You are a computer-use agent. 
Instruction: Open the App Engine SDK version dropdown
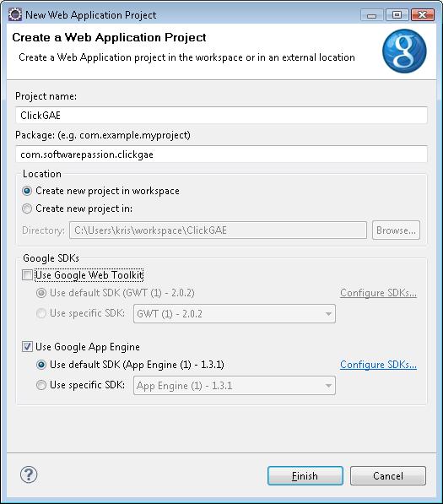click(x=235, y=386)
